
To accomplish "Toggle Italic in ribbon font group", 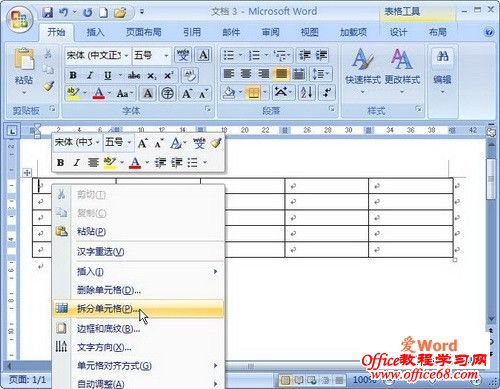I will pyautogui.click(x=90, y=75).
